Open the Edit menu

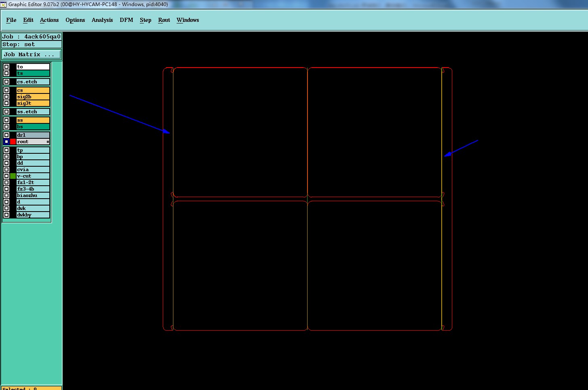click(28, 20)
